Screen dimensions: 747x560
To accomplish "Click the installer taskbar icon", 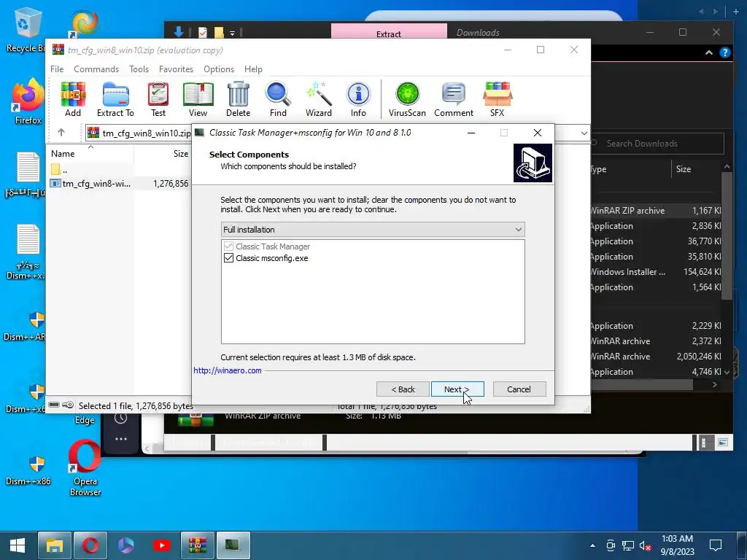I will click(x=233, y=545).
